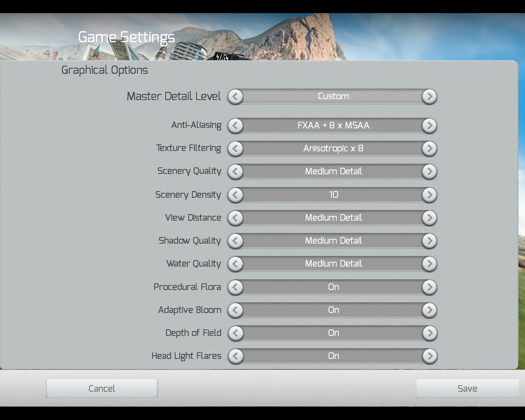This screenshot has width=525, height=420.
Task: Increase Scenery Density with right arrow
Action: [429, 195]
